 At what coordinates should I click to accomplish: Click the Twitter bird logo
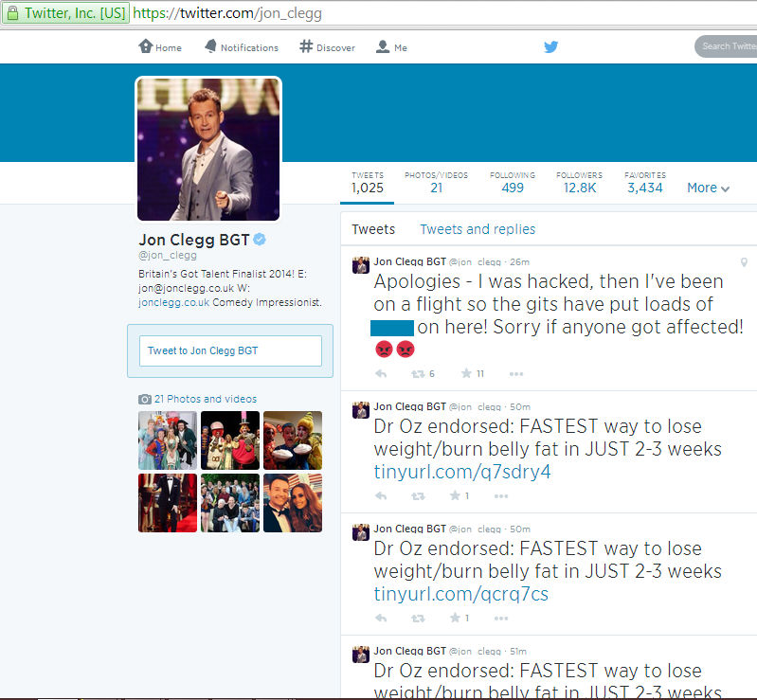click(x=550, y=46)
